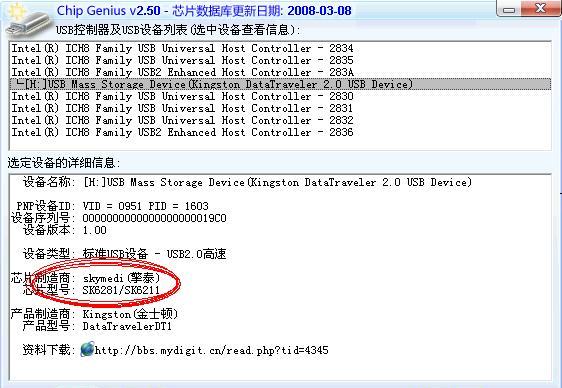Click product maker Kingston(金士顿)
This screenshot has height=388, width=562.
tap(130, 314)
